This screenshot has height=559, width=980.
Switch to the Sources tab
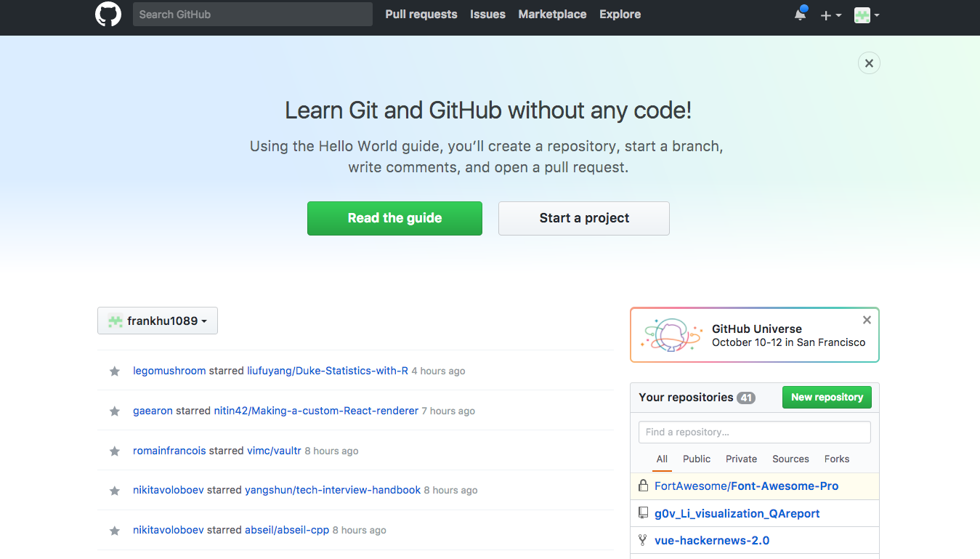[790, 459]
